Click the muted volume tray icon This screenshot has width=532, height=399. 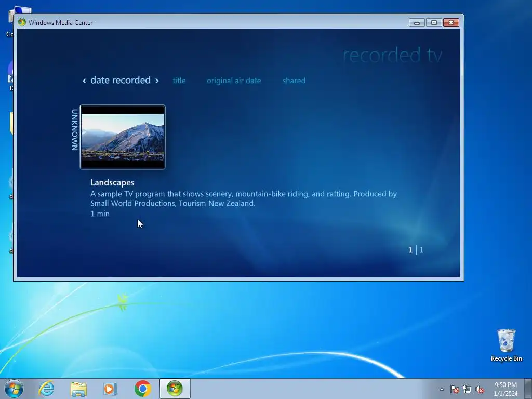(x=480, y=389)
